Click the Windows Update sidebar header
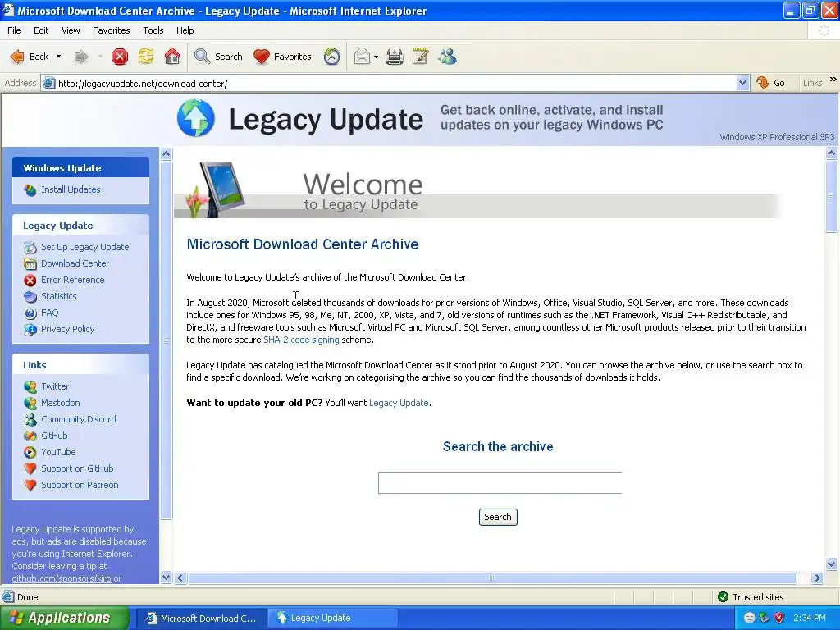 (x=81, y=167)
